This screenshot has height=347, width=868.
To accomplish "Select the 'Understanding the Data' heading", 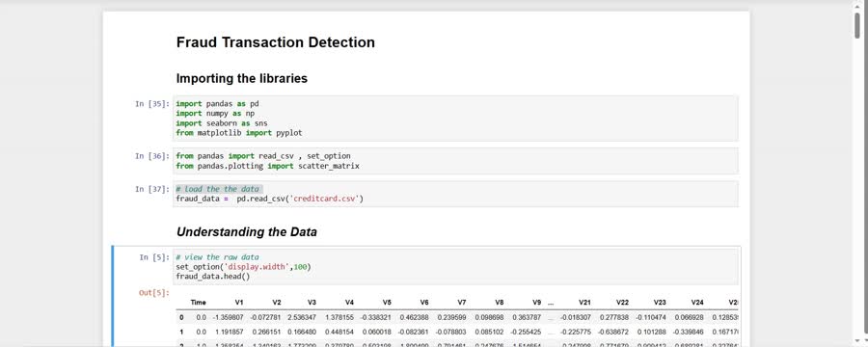I will pyautogui.click(x=246, y=232).
